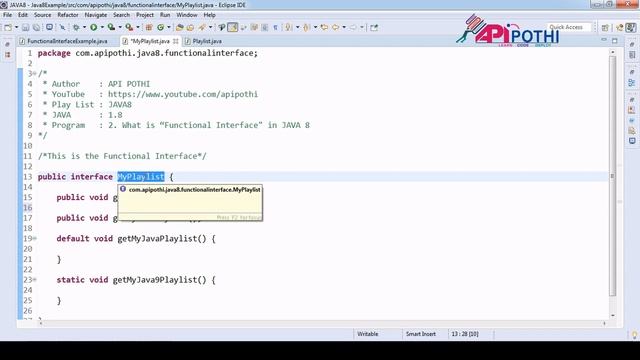Viewport: 640px width, 360px height.
Task: Click the vertical scrollbar of the editor
Action: (x=613, y=176)
